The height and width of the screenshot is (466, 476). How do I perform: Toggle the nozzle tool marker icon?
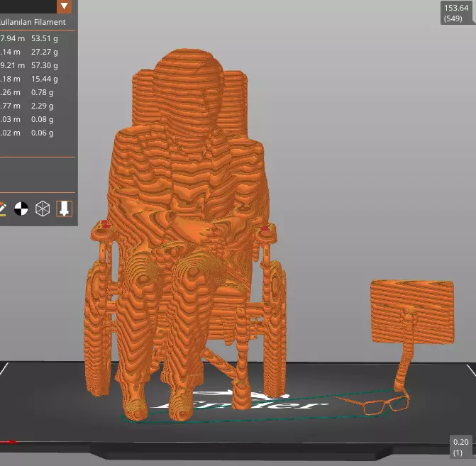[x=64, y=209]
